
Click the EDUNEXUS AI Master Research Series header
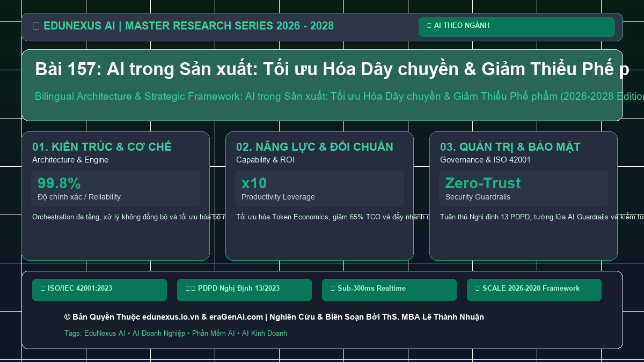pyautogui.click(x=183, y=26)
